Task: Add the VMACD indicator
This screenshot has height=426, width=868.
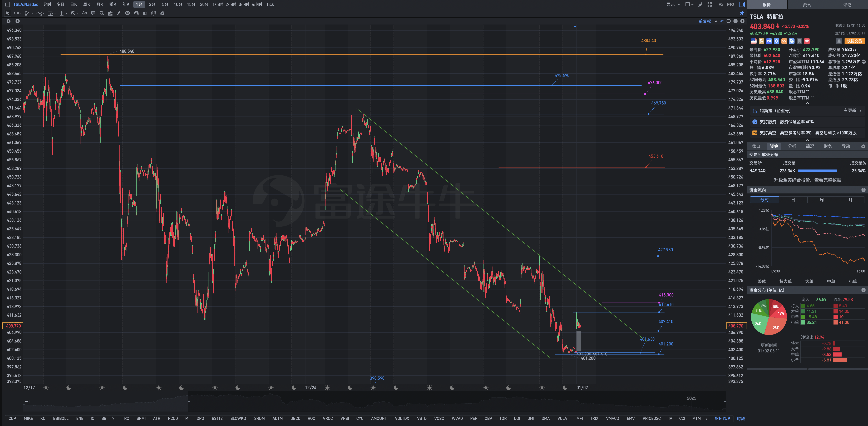Action: coord(612,419)
